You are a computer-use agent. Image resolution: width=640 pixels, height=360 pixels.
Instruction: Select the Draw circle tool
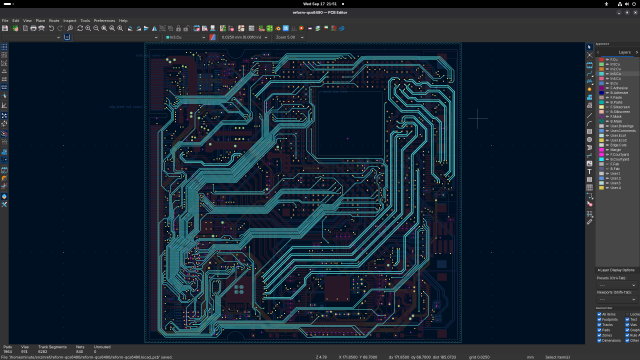pos(589,140)
